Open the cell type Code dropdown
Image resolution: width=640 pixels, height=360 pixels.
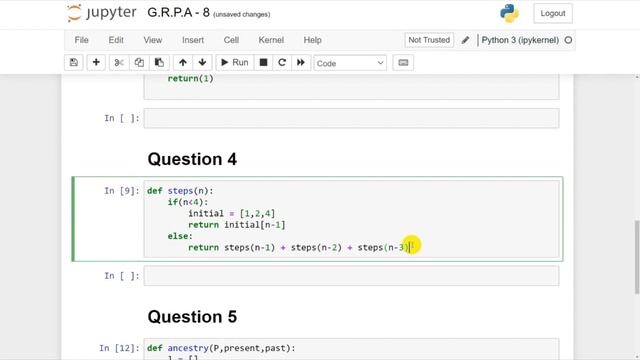tap(350, 63)
